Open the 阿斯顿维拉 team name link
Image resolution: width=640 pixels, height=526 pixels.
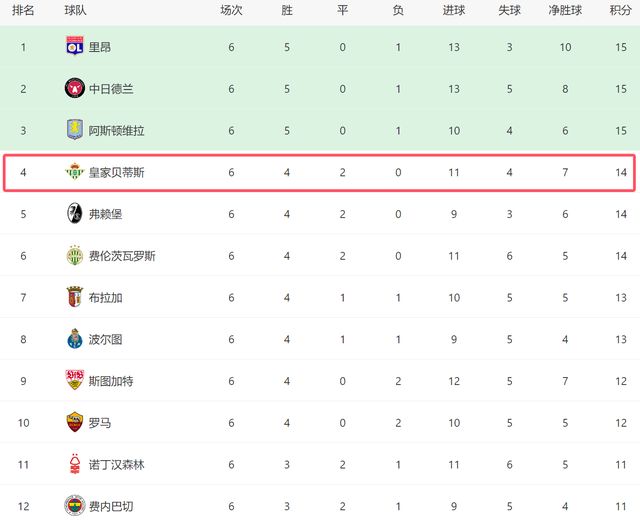point(116,130)
